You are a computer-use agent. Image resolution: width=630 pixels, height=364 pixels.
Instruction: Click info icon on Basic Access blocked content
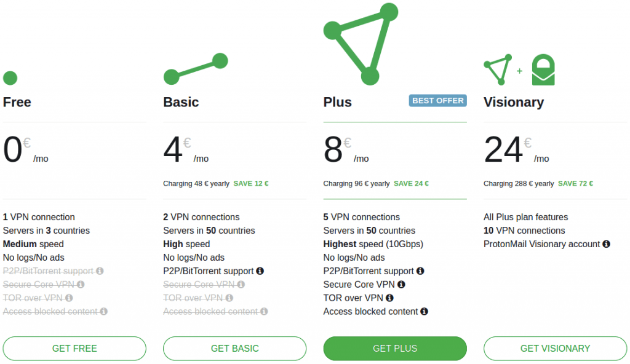[x=264, y=311]
